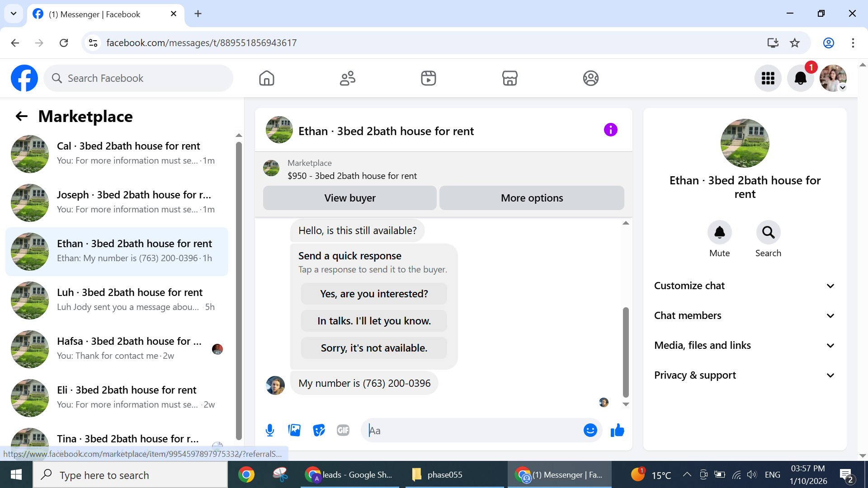This screenshot has width=868, height=488.
Task: Click the voice clip microphone icon
Action: (x=270, y=430)
